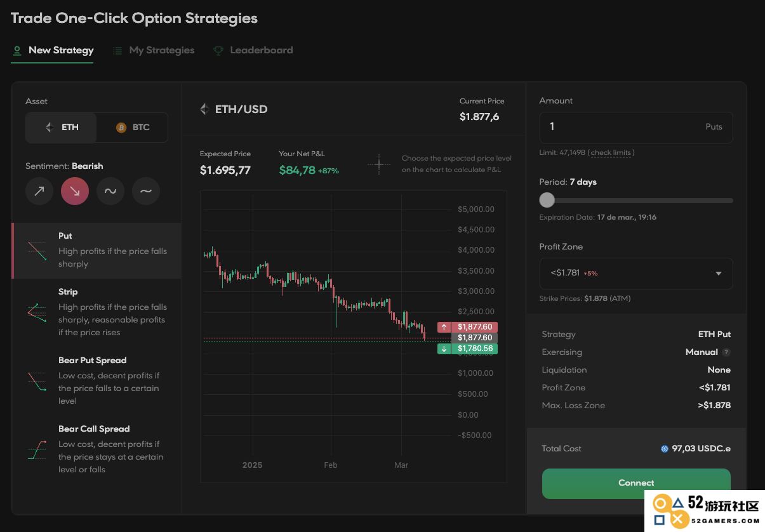The height and width of the screenshot is (532, 765).
Task: Select the bearish down-arrow sentiment icon
Action: [x=75, y=191]
